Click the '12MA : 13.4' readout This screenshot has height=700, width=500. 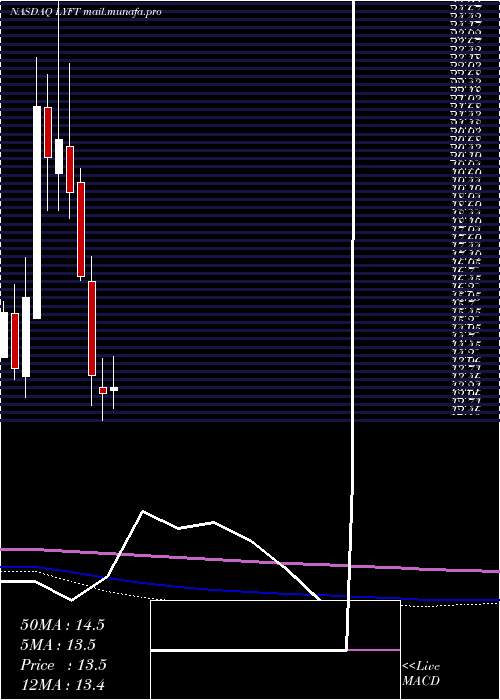pyautogui.click(x=62, y=684)
